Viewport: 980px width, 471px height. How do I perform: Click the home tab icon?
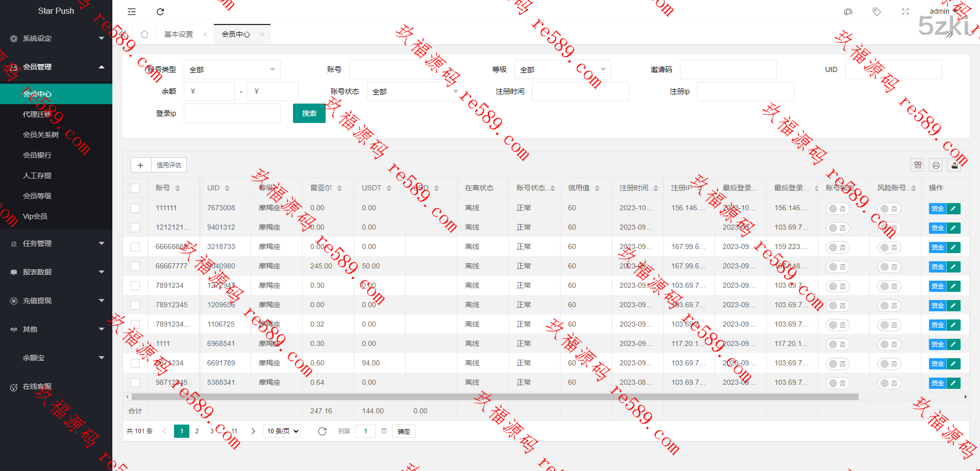click(144, 34)
